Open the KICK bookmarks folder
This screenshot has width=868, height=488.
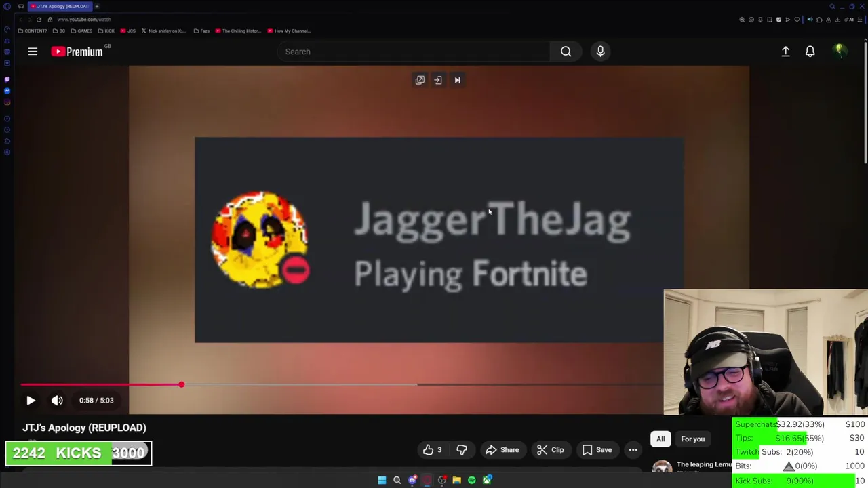coord(106,30)
